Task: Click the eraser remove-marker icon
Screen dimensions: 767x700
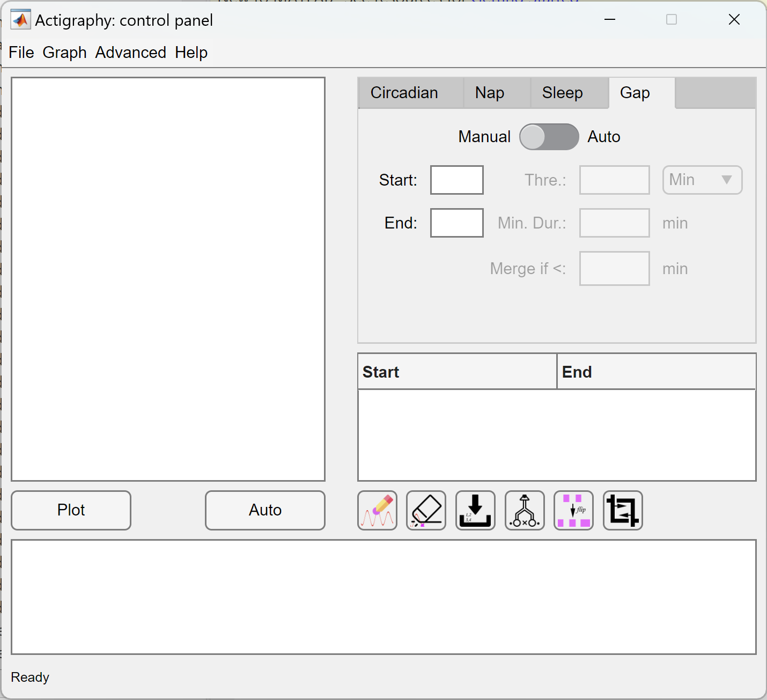Action: tap(426, 510)
